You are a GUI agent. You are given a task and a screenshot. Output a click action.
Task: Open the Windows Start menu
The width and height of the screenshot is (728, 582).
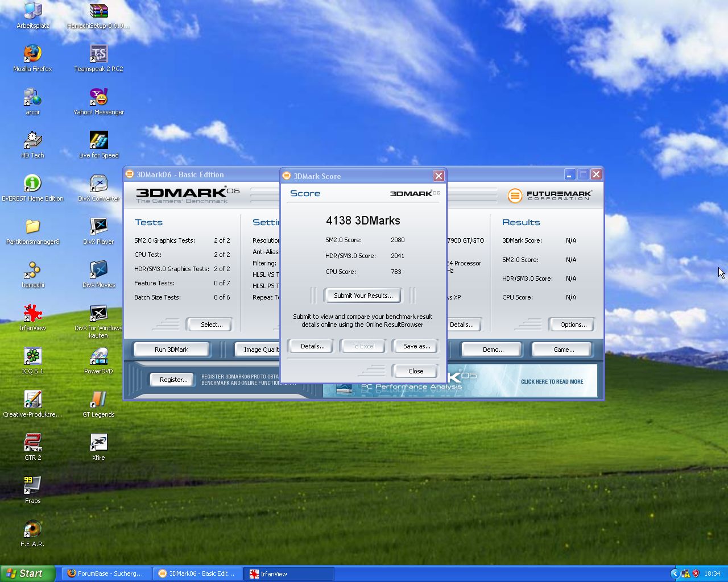pyautogui.click(x=28, y=573)
